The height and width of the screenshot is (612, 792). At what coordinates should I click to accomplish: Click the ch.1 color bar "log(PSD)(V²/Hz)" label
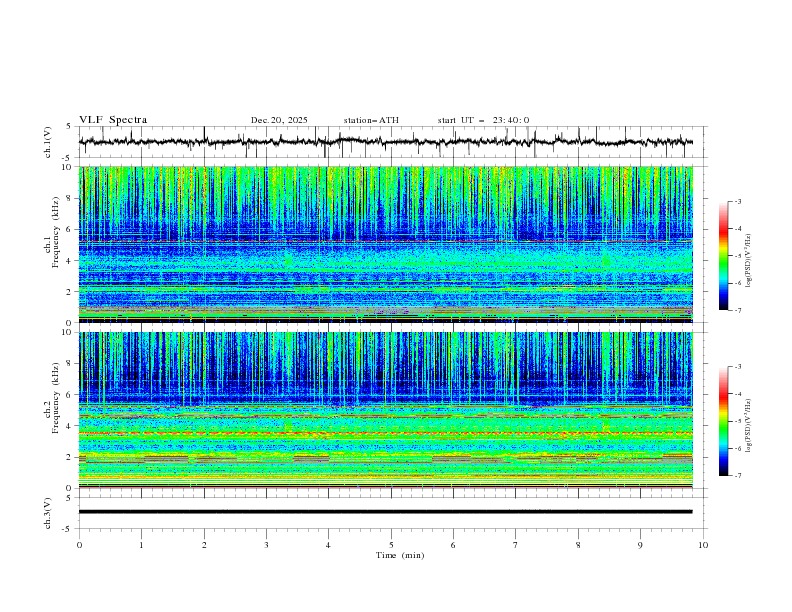[x=749, y=261]
